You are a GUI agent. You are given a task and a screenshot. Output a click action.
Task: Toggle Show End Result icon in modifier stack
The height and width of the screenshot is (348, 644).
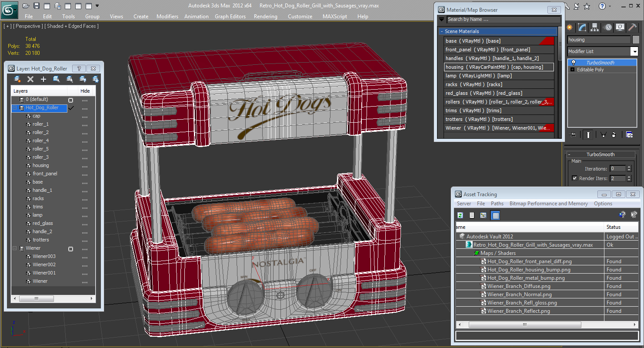point(588,134)
